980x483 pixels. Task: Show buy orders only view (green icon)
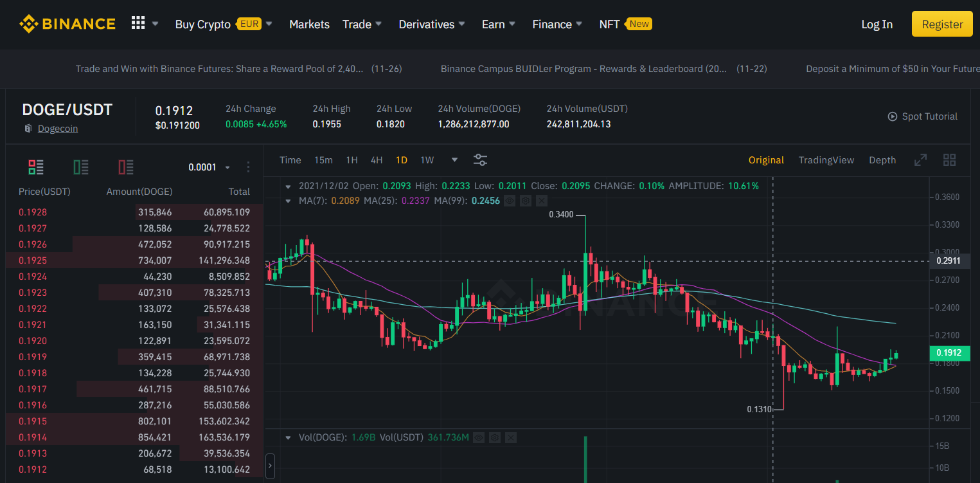81,167
